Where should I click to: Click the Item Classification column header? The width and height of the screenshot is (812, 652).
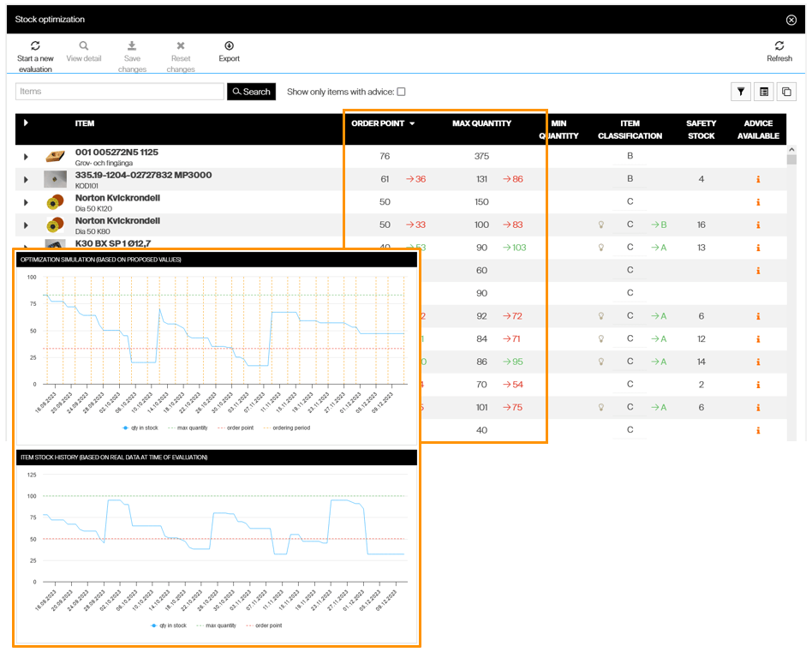[630, 129]
